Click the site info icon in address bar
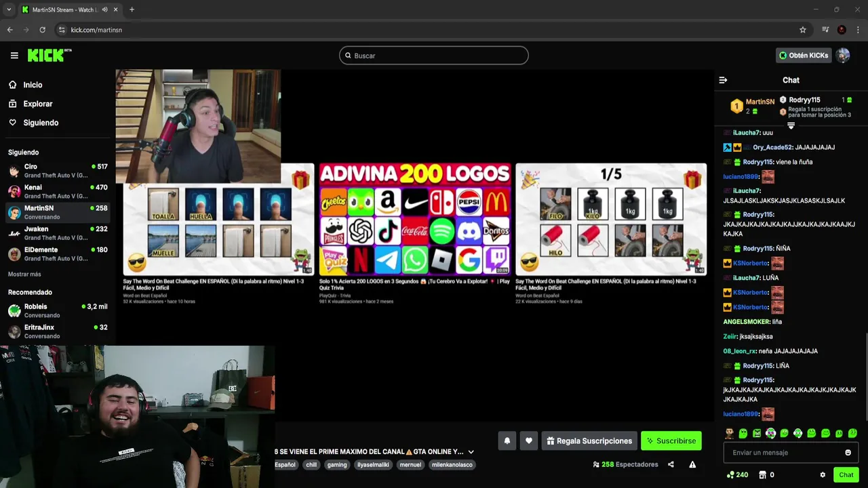 pyautogui.click(x=62, y=30)
